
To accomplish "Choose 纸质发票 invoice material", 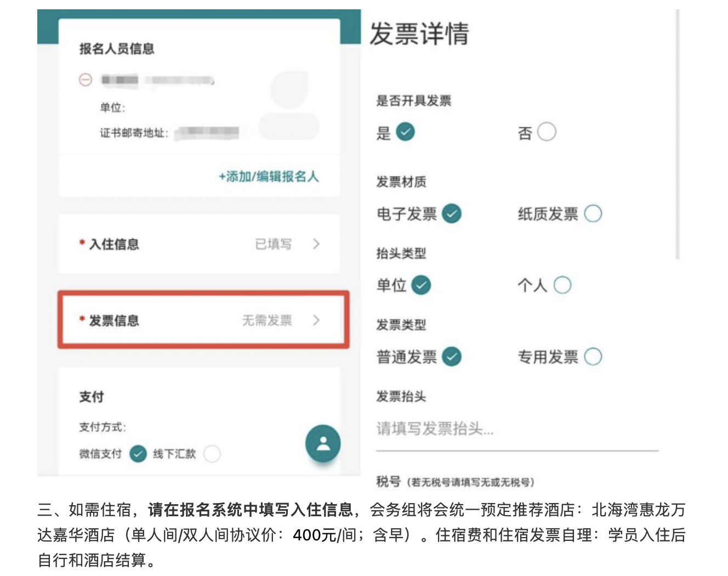I will point(593,213).
